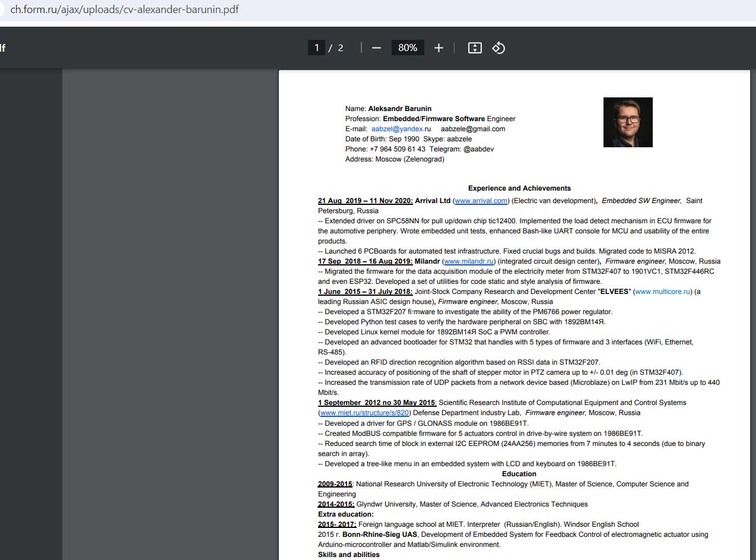This screenshot has height=560, width=756.
Task: Click the "aabzele@gmail.com" email text
Action: tap(473, 129)
